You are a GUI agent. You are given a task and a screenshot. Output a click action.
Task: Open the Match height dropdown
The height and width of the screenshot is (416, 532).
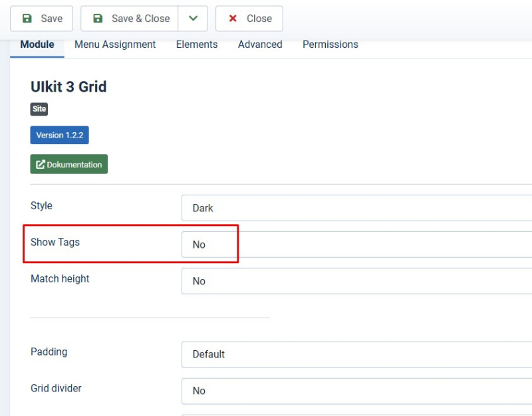356,281
